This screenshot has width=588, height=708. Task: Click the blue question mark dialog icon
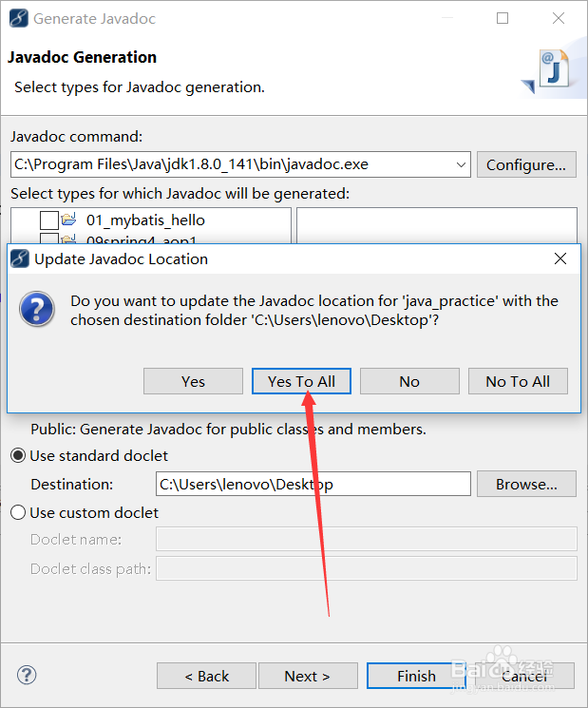click(x=37, y=309)
